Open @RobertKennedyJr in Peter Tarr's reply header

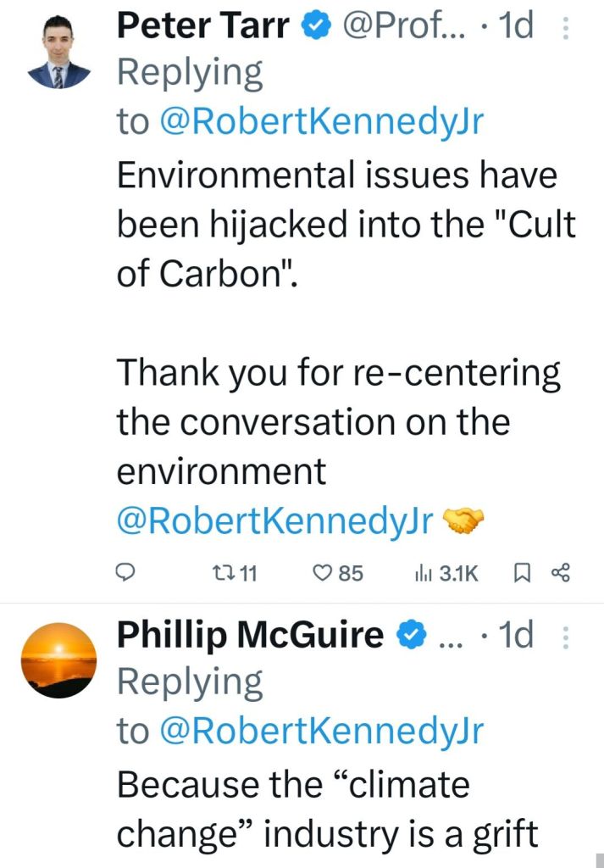322,122
